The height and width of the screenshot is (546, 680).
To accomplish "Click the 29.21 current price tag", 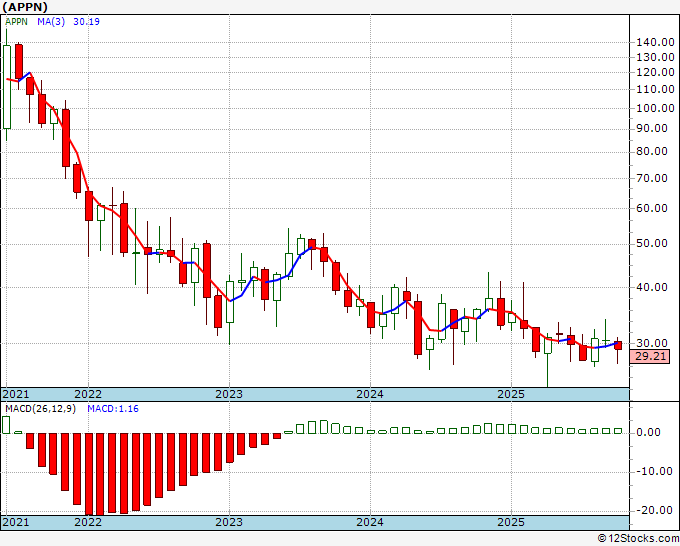I will coord(650,356).
